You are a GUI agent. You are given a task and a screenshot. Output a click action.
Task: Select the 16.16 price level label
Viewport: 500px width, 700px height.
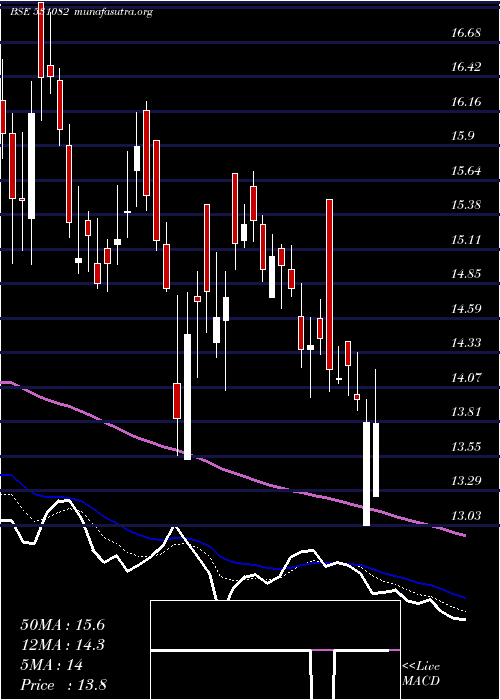[x=466, y=101]
